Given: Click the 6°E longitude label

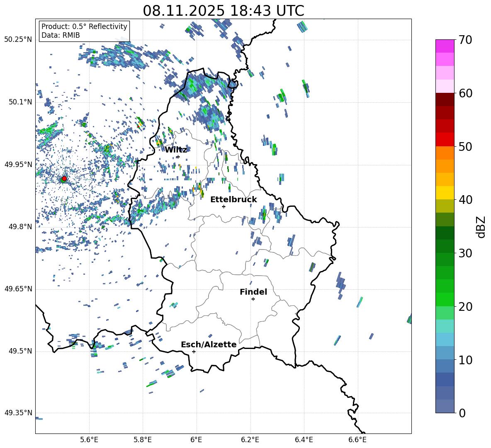Looking at the screenshot, I should [196, 440].
